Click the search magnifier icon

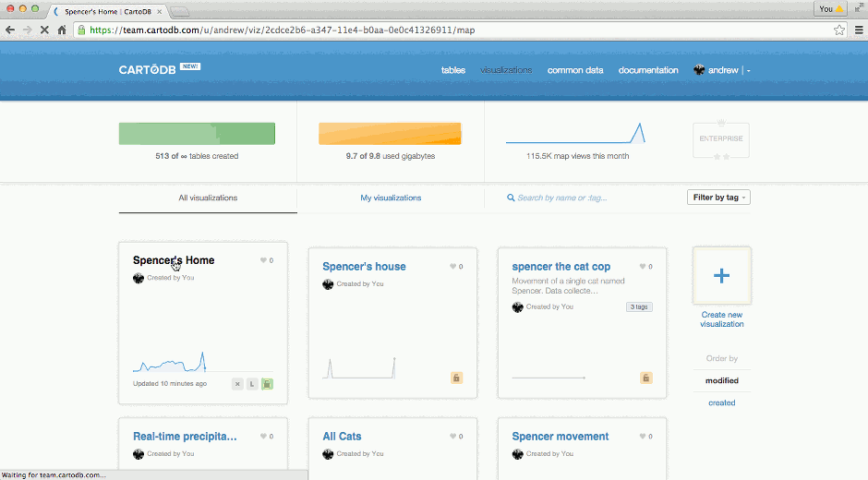click(511, 198)
